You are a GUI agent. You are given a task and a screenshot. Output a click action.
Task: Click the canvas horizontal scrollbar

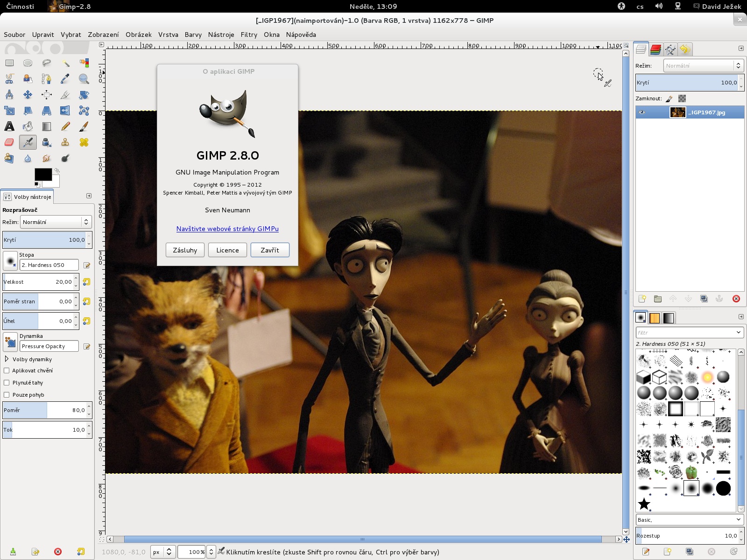[x=362, y=539]
